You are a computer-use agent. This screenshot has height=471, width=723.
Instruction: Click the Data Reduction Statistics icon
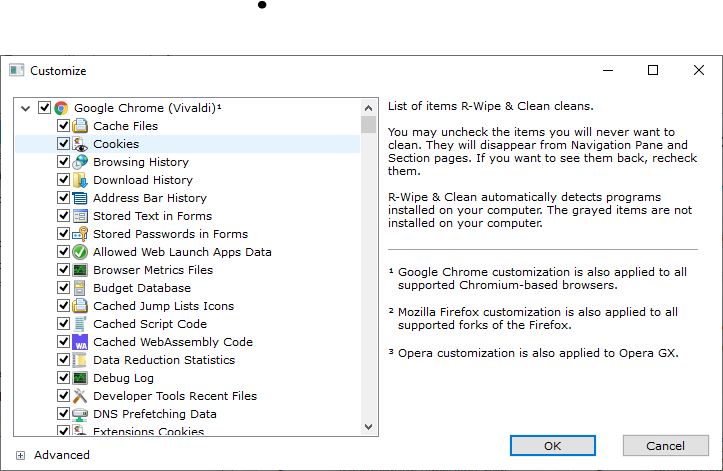point(80,360)
